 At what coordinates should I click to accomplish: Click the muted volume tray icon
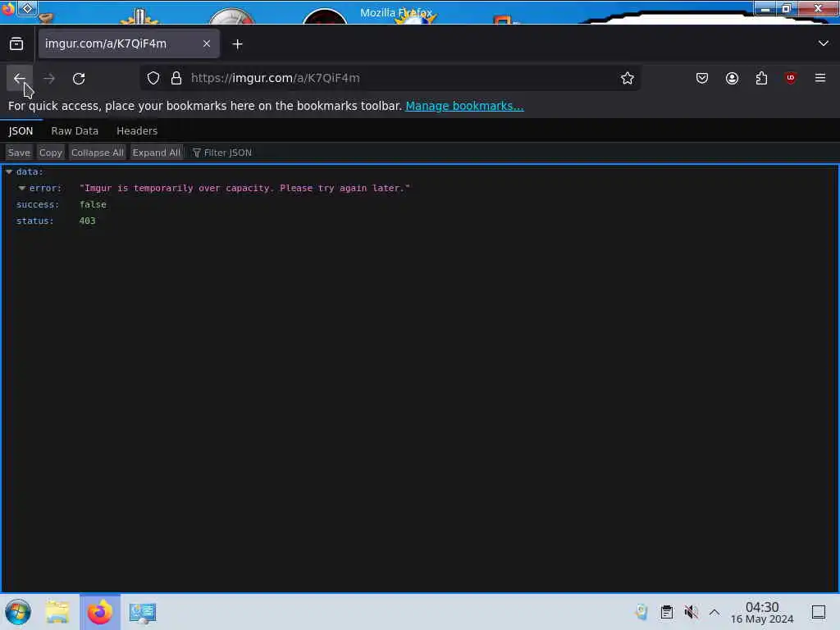pyautogui.click(x=691, y=612)
